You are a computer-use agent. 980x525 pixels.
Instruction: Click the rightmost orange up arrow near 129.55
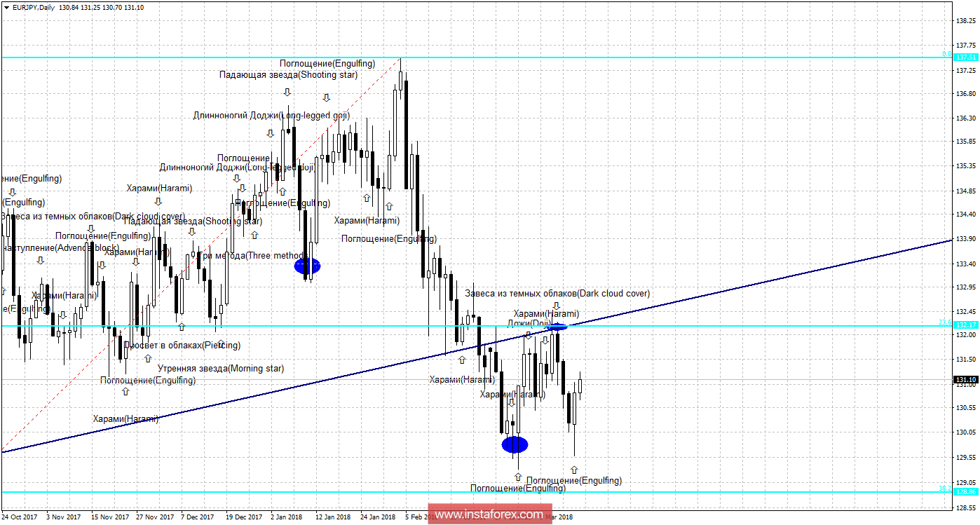pyautogui.click(x=574, y=469)
